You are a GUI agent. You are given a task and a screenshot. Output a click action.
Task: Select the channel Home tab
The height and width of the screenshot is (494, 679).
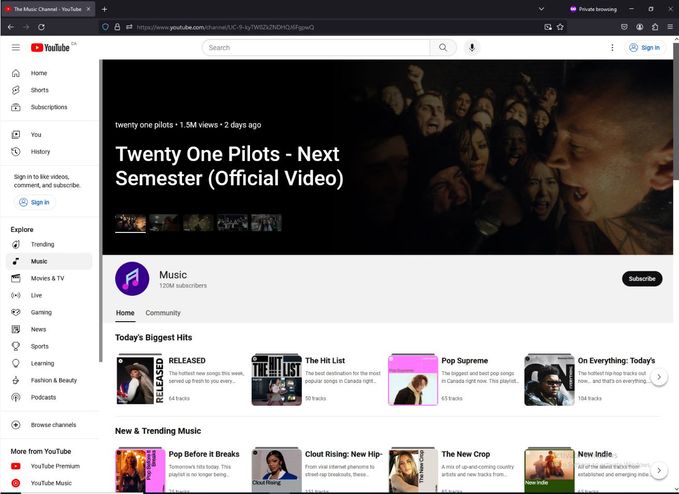tap(125, 313)
